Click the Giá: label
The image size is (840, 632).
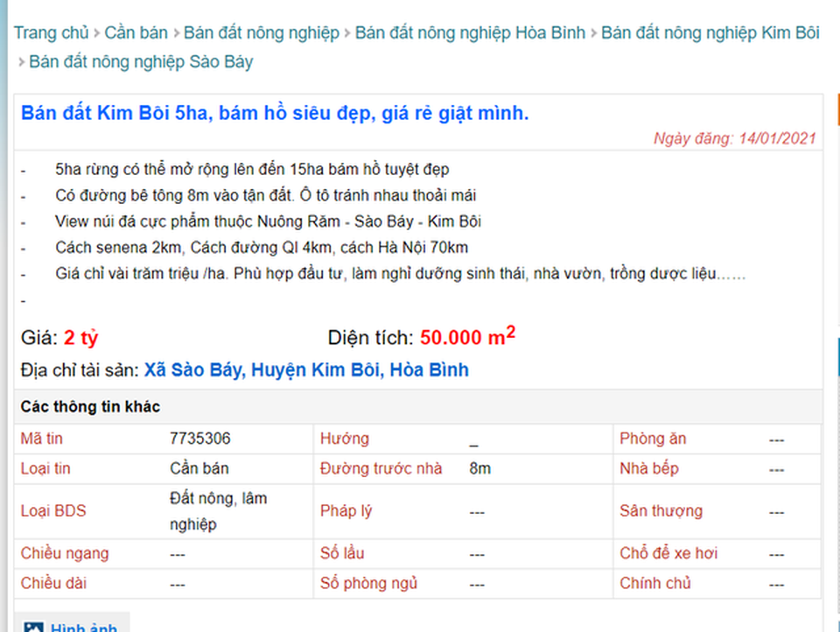coord(39,338)
